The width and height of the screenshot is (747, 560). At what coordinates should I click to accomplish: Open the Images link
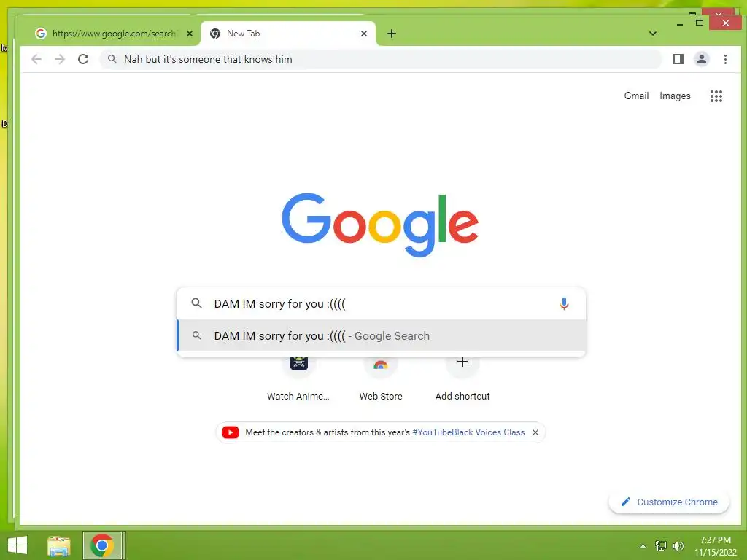pyautogui.click(x=675, y=96)
